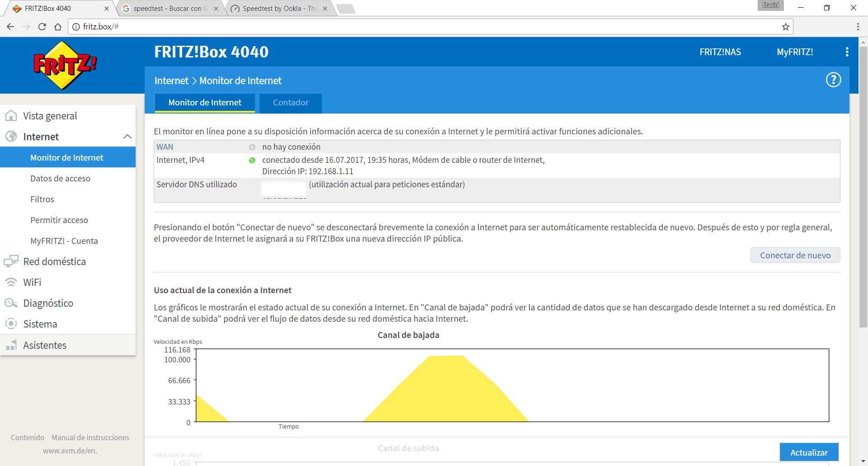Select Monitor de Internet in the sidebar
This screenshot has width=868, height=466.
(x=66, y=157)
